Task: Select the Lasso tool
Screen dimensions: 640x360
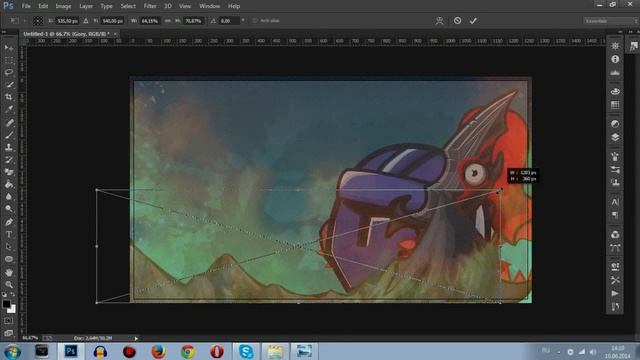Action: [x=9, y=73]
